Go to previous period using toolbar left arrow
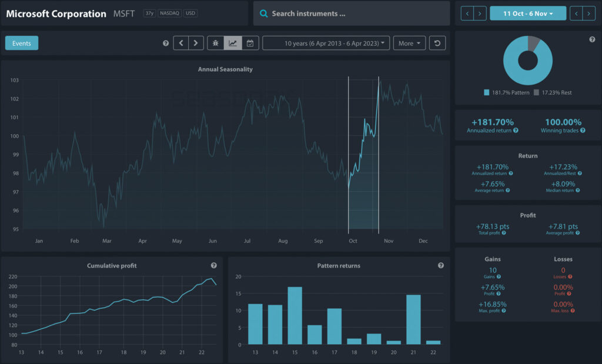The height and width of the screenshot is (364, 602). 181,44
